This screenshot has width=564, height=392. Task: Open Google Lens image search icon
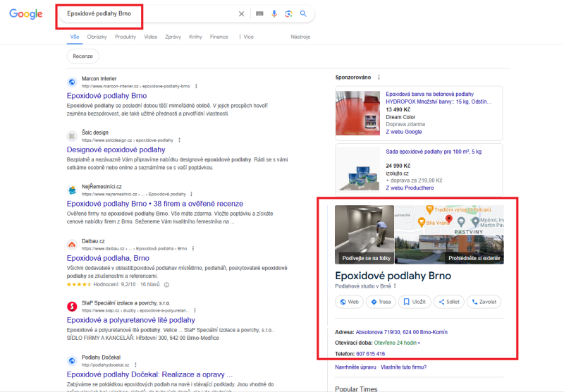click(288, 13)
